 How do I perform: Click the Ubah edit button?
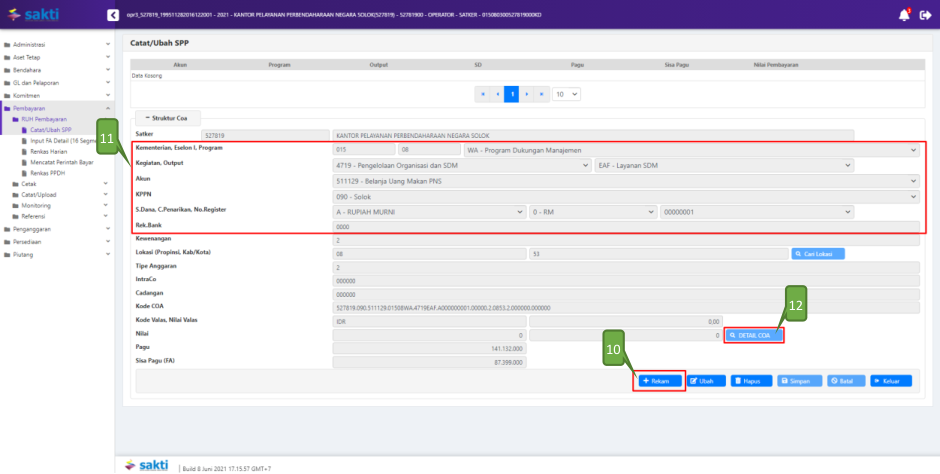706,381
